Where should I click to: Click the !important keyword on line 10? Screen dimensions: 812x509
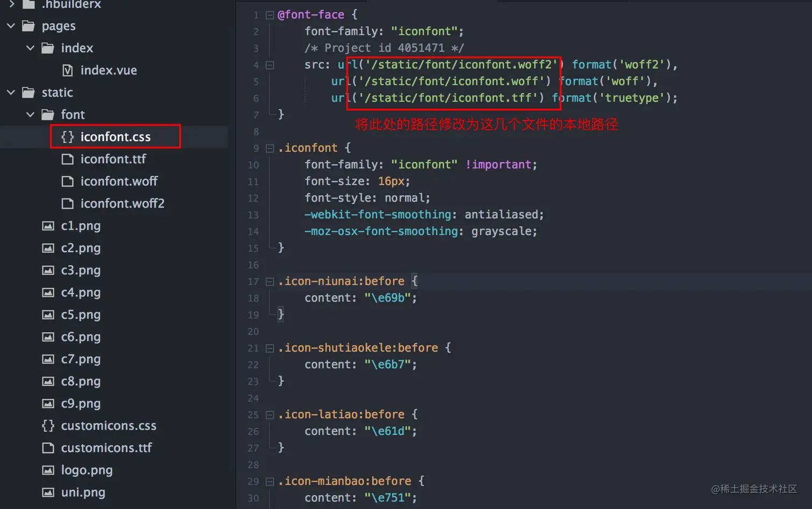[498, 165]
